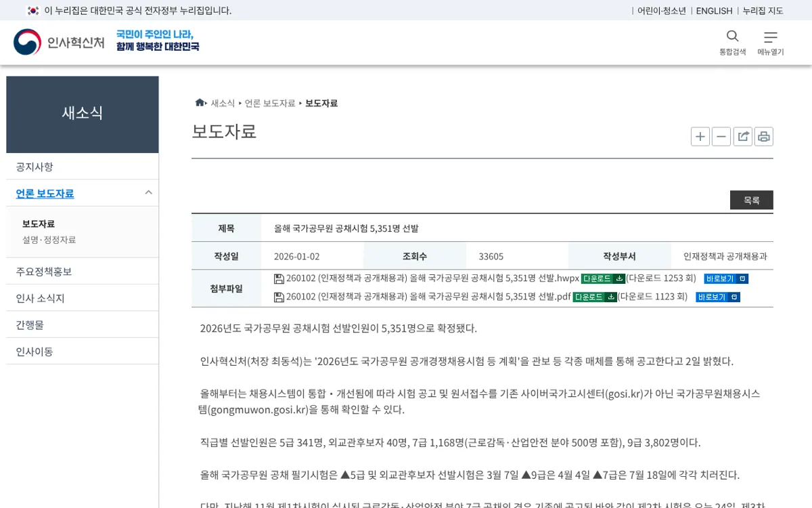This screenshot has width=812, height=508.
Task: Go to 언론 보도자료 in the breadcrumb
Action: [x=270, y=103]
